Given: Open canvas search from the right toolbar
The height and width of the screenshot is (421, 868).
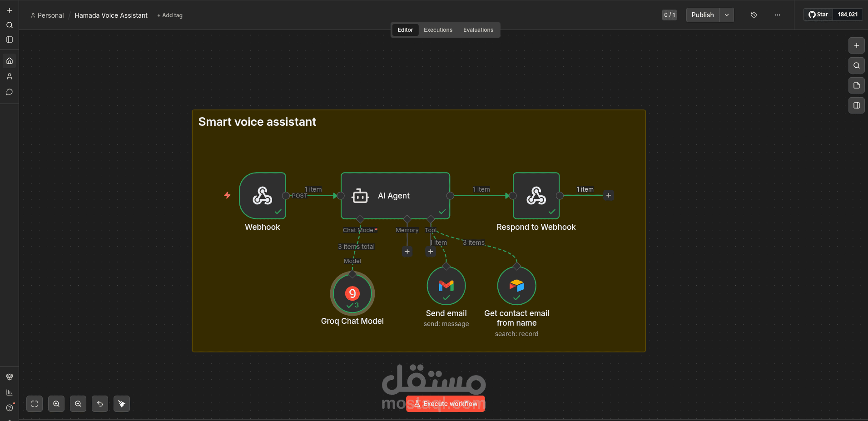Looking at the screenshot, I should pos(857,65).
